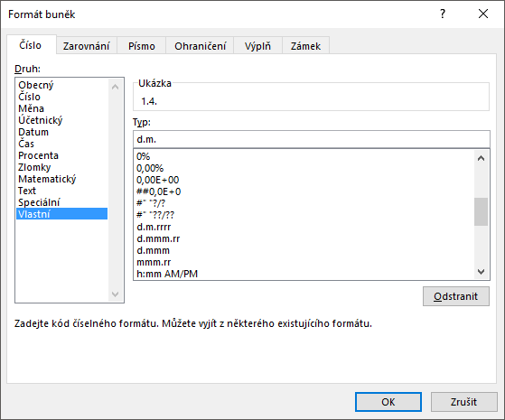Click the format list down arrow

[x=482, y=272]
